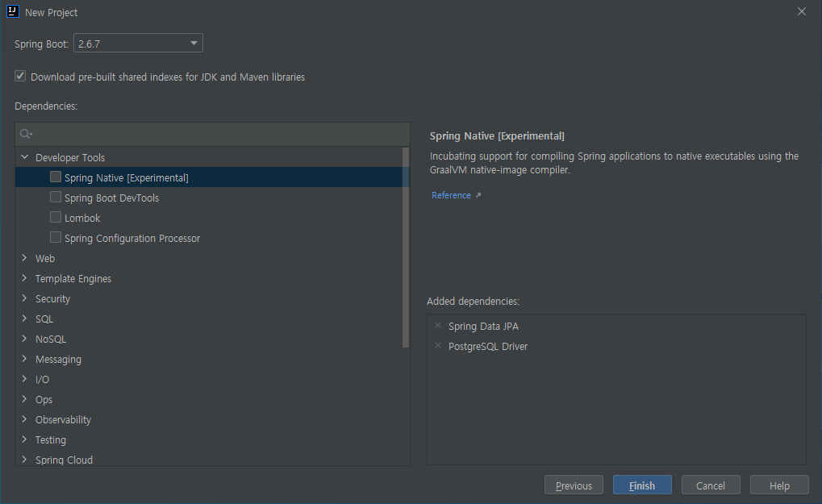The height and width of the screenshot is (504, 822).
Task: Collapse the Developer Tools category
Action: (x=25, y=157)
